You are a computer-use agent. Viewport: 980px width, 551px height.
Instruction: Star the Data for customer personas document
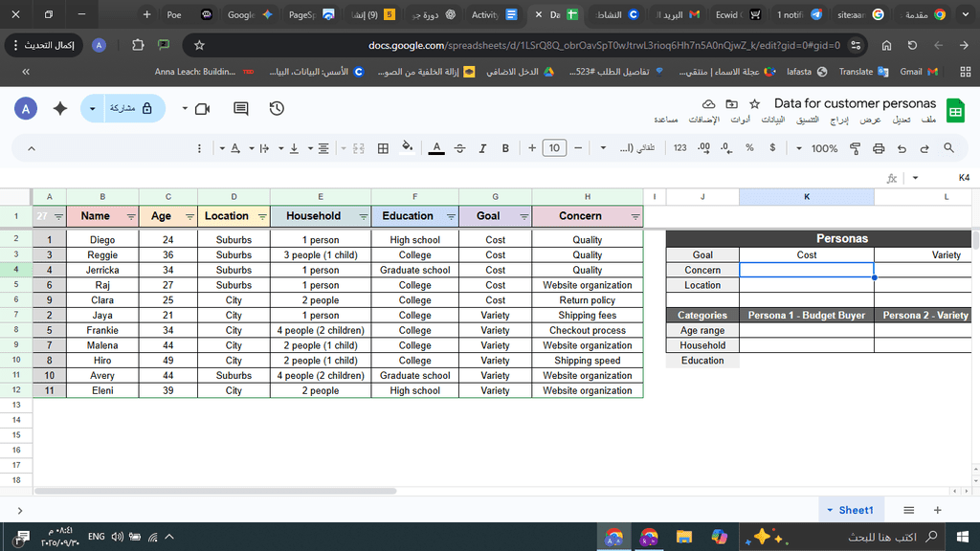point(754,103)
